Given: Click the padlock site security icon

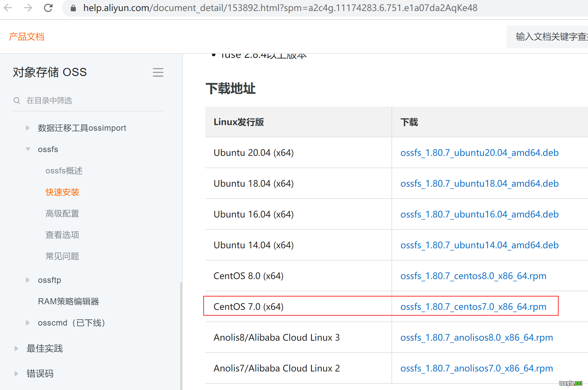Looking at the screenshot, I should pyautogui.click(x=73, y=8).
